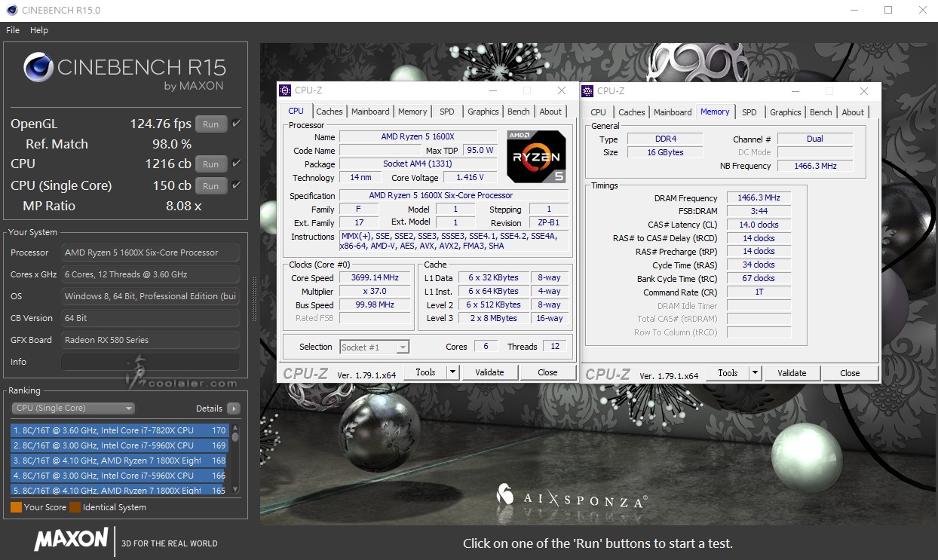Open the ranking type dropdown CPU (Single Core)
Image resolution: width=938 pixels, height=560 pixels.
(73, 409)
